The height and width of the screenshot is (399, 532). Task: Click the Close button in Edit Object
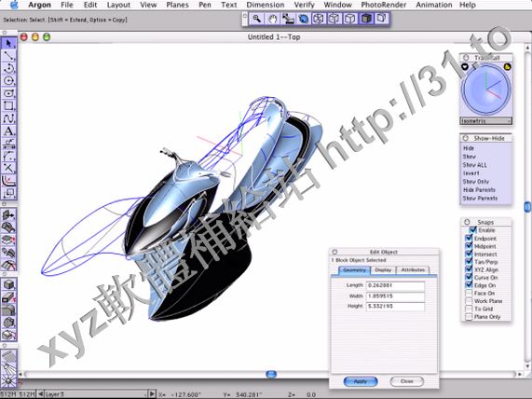[406, 381]
